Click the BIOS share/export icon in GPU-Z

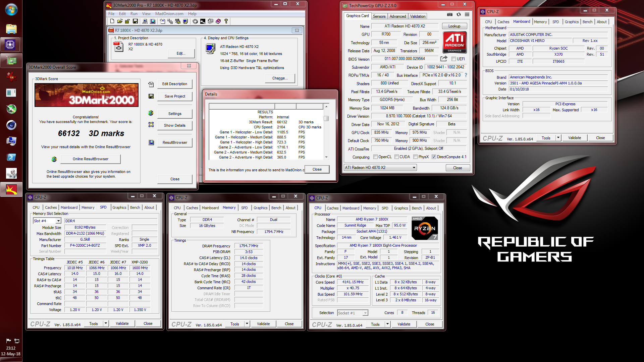(444, 59)
